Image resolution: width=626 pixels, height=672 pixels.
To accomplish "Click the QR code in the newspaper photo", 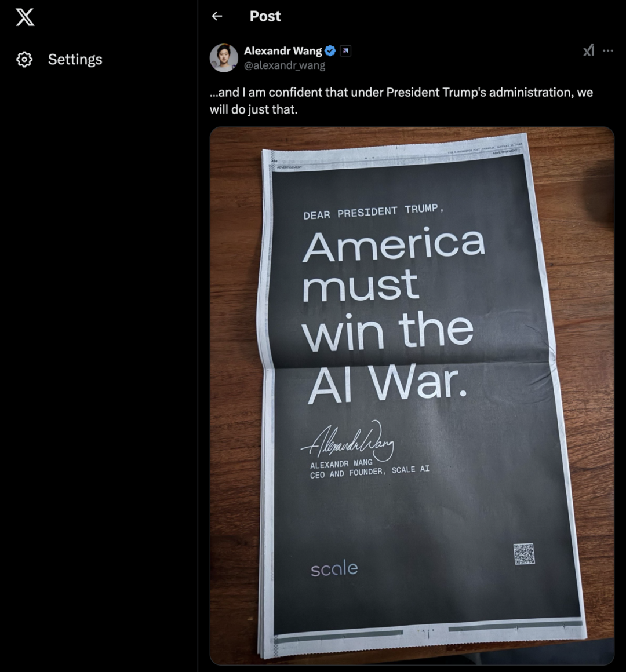I will coord(524,554).
